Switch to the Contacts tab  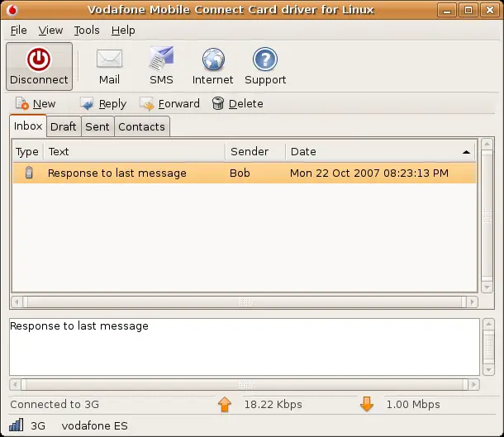click(142, 126)
